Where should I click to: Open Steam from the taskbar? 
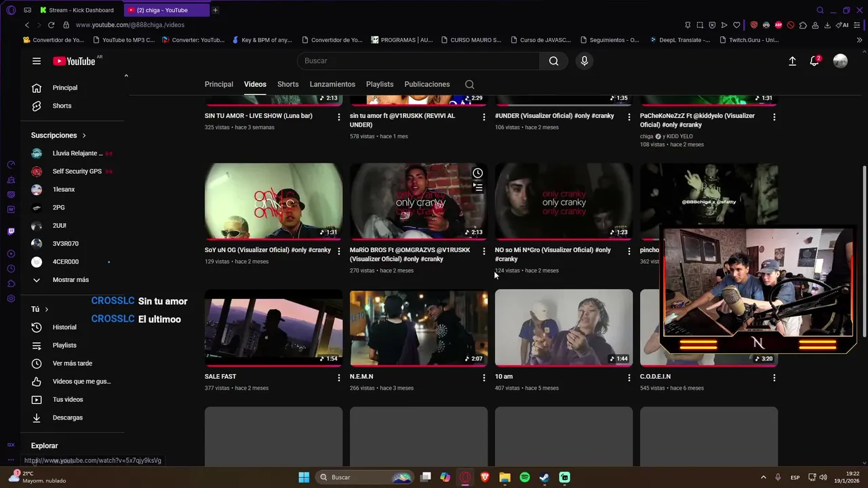[545, 477]
